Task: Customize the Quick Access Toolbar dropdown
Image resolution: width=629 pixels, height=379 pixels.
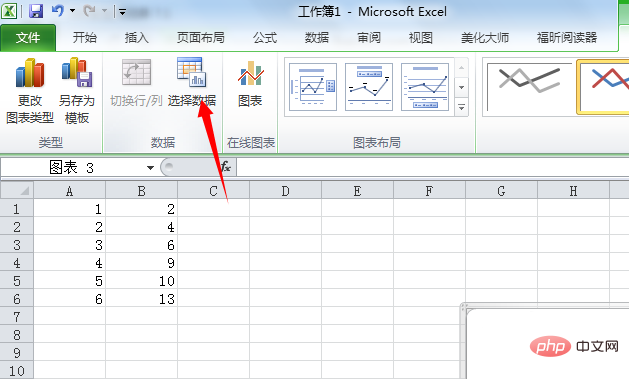Action: pos(122,12)
